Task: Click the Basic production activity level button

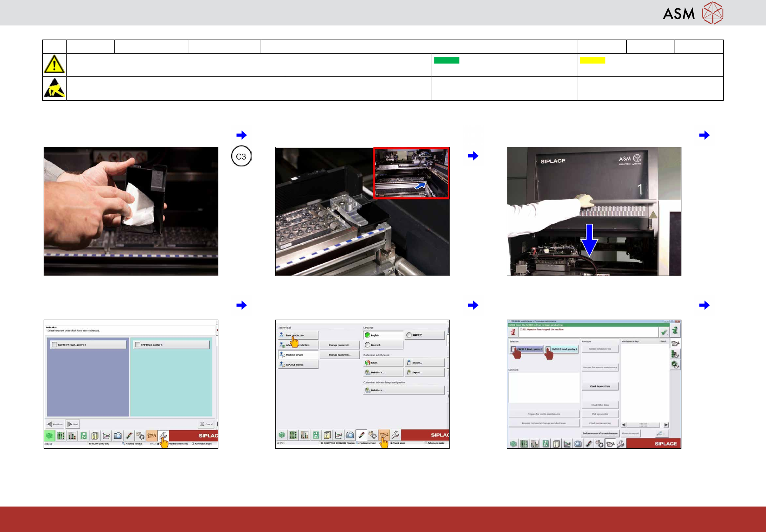Action: (x=298, y=335)
